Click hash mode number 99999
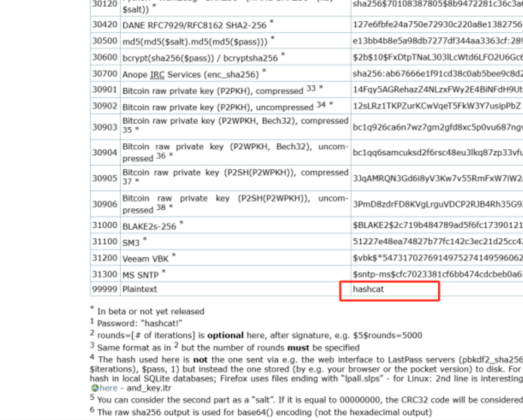 (105, 289)
